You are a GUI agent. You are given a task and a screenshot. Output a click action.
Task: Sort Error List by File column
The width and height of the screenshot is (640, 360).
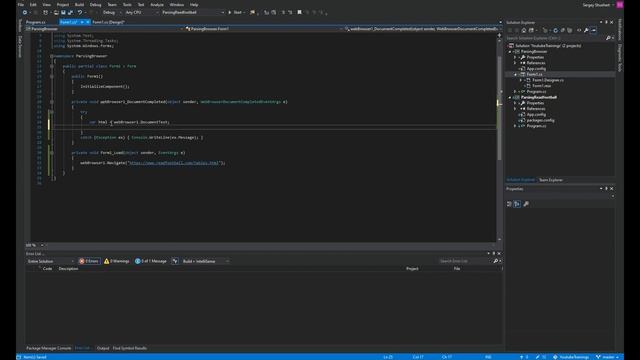pos(457,269)
